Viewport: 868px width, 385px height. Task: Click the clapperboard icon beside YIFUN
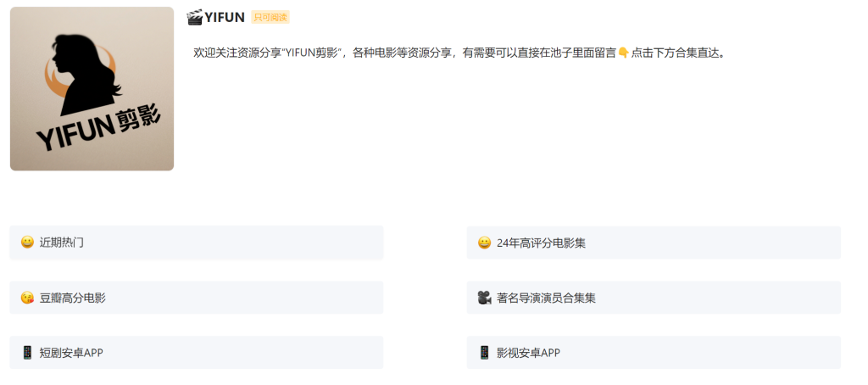[x=194, y=17]
